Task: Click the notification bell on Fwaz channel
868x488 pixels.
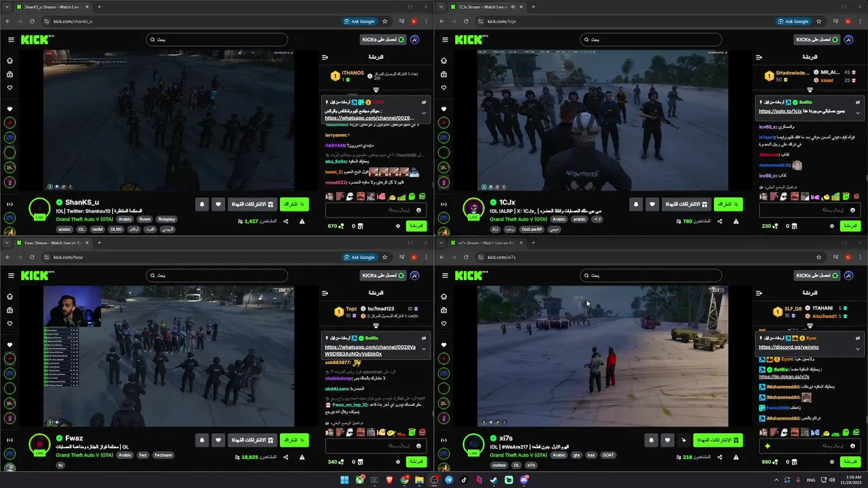Action: 202,440
